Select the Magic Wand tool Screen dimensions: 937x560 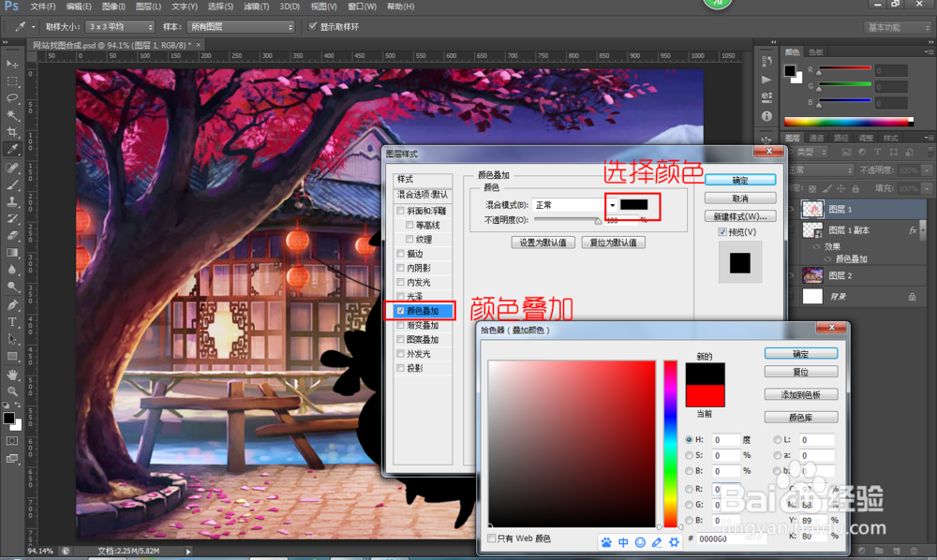12,115
